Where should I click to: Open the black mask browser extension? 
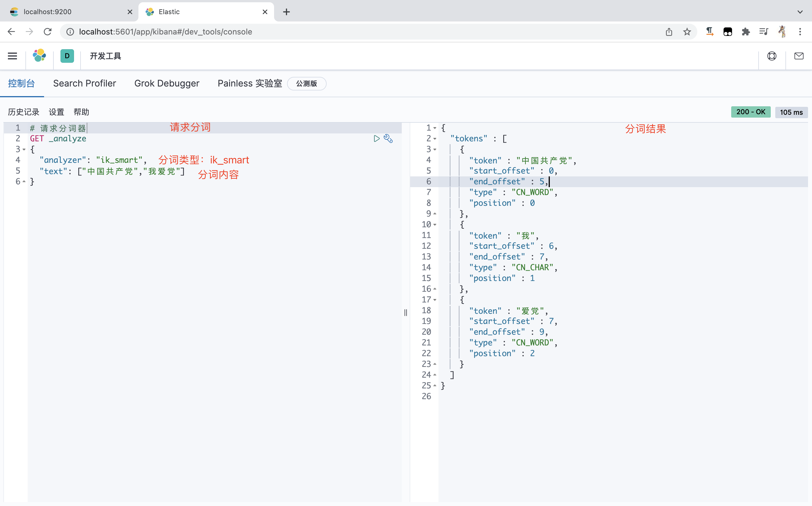(728, 32)
